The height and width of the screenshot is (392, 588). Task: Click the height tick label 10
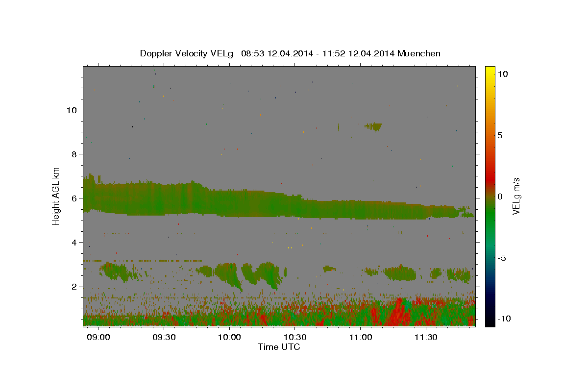72,110
